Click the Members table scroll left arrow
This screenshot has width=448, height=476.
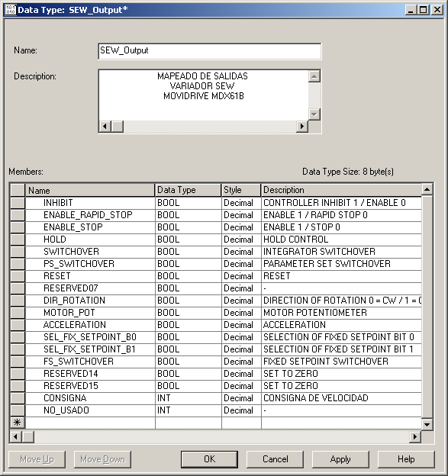(16, 437)
